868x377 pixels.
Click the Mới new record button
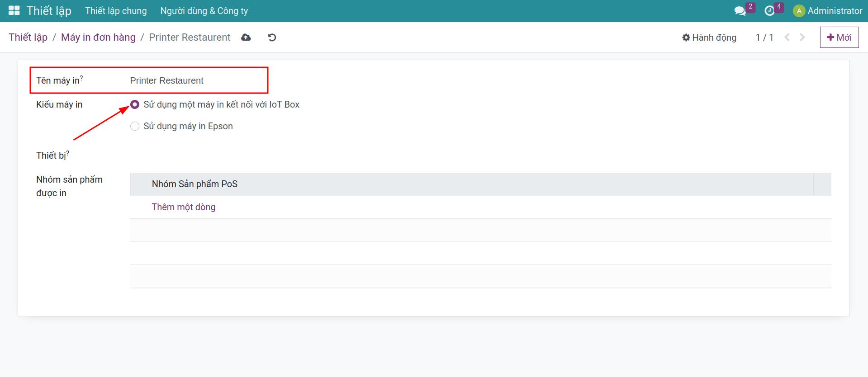(x=839, y=38)
